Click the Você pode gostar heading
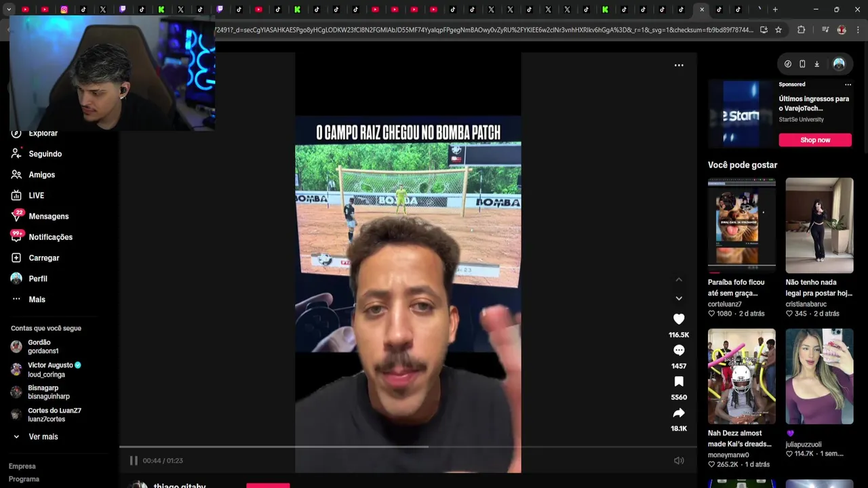Screen dimensions: 868x488 pyautogui.click(x=743, y=165)
